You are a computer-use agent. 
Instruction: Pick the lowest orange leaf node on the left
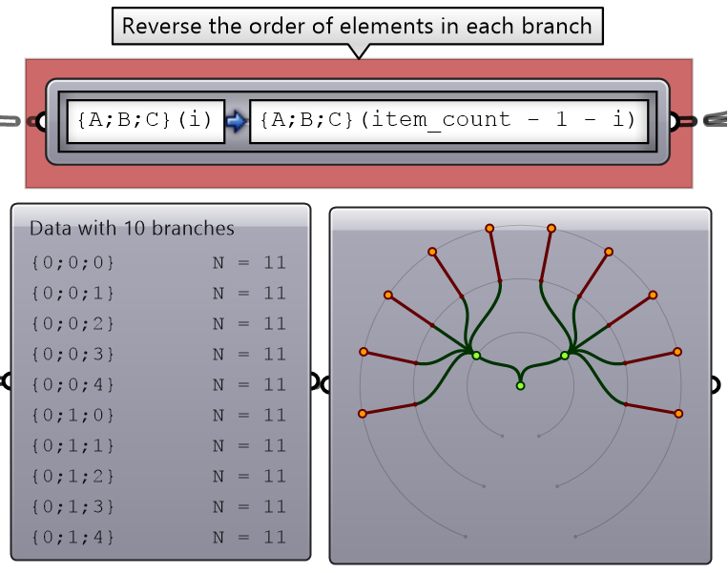362,414
